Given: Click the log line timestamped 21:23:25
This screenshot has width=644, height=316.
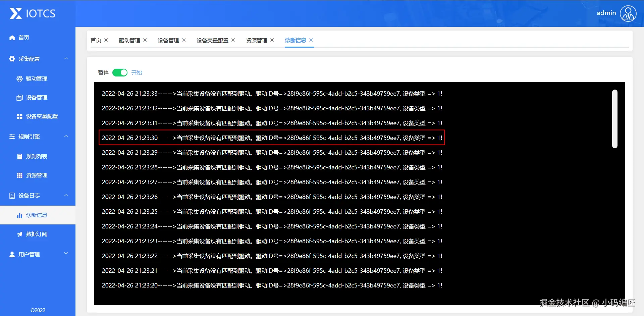Looking at the screenshot, I should [272, 212].
